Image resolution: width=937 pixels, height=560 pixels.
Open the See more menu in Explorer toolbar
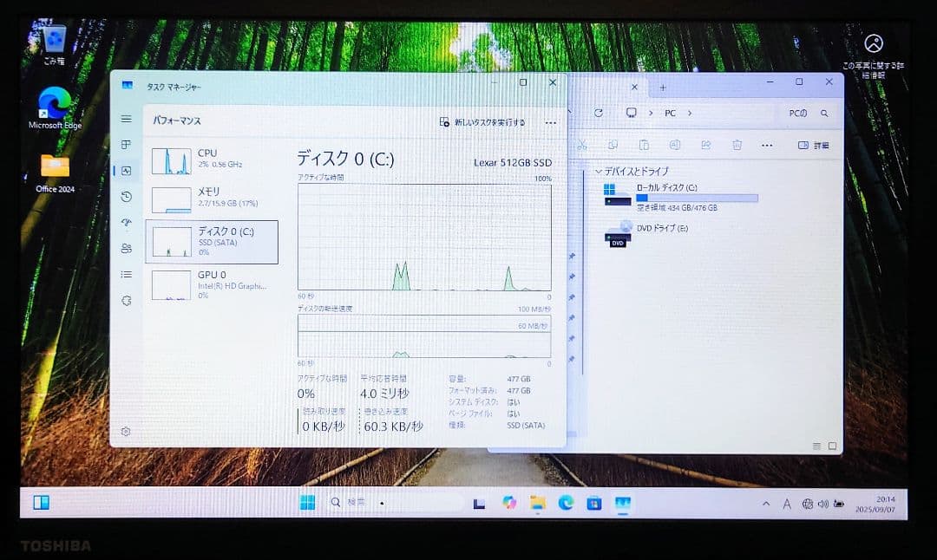point(767,145)
